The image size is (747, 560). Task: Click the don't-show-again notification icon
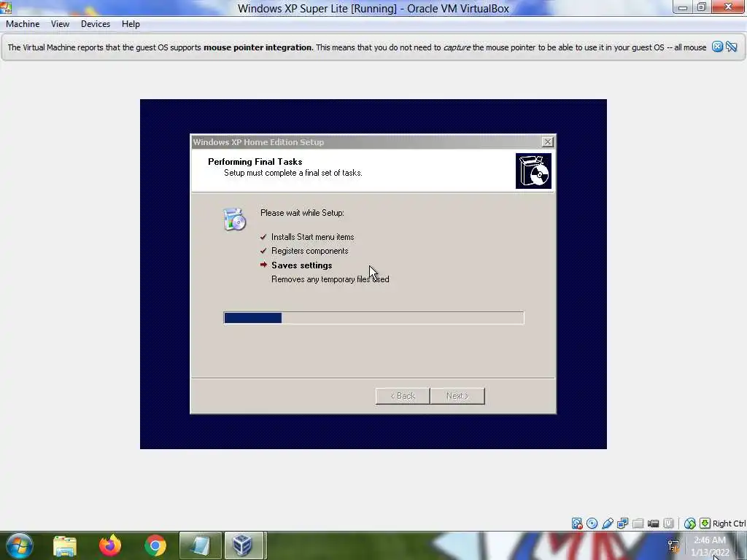pyautogui.click(x=732, y=47)
